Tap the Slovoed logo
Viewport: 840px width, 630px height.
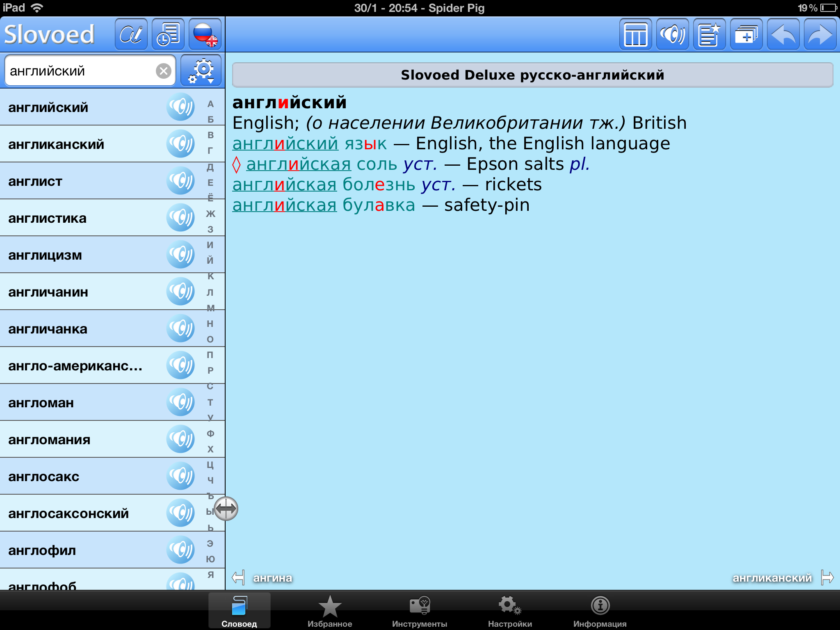point(49,34)
